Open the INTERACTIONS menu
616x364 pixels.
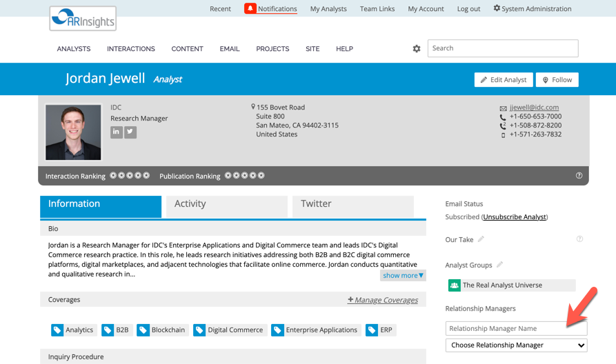pos(131,49)
